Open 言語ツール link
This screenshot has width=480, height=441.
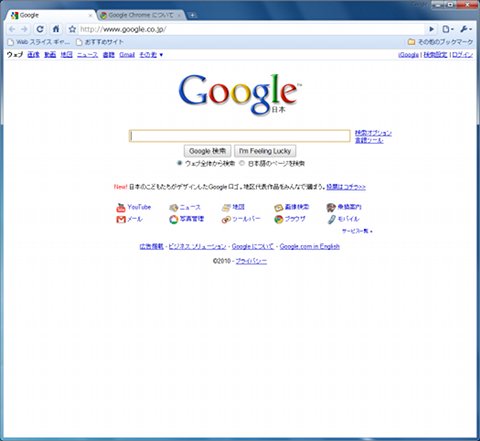pyautogui.click(x=369, y=140)
